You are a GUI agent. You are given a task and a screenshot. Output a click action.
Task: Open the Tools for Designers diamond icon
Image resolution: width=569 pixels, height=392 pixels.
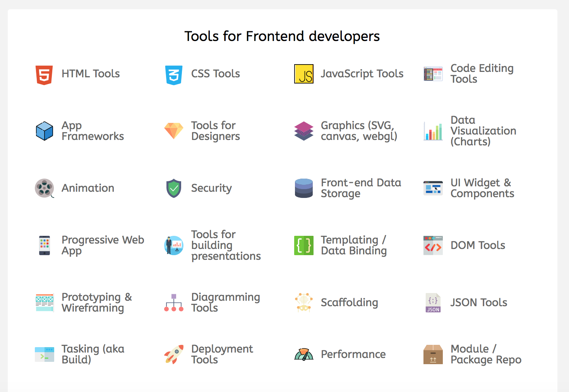pos(173,131)
